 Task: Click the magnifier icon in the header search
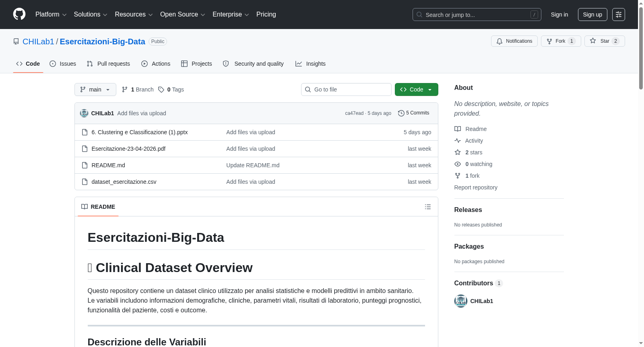(419, 15)
